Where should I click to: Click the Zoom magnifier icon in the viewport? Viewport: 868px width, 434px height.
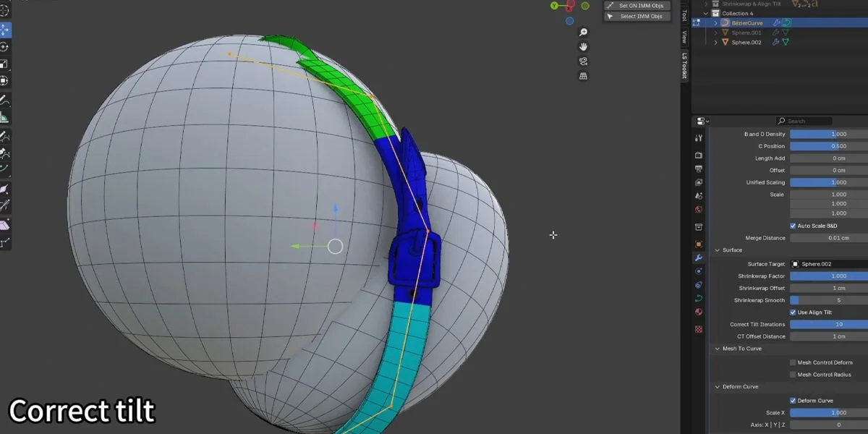point(583,32)
